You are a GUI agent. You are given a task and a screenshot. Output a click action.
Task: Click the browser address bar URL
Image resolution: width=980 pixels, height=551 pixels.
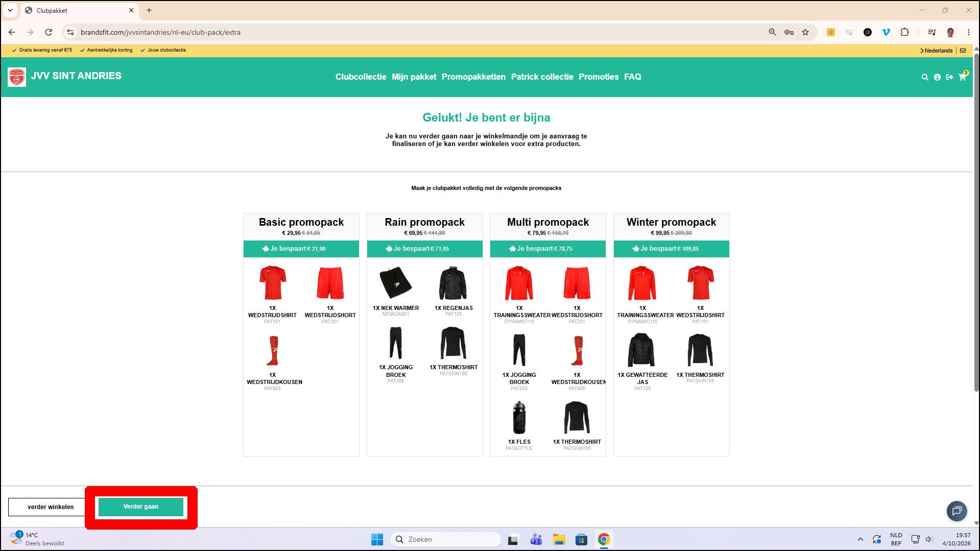point(160,32)
